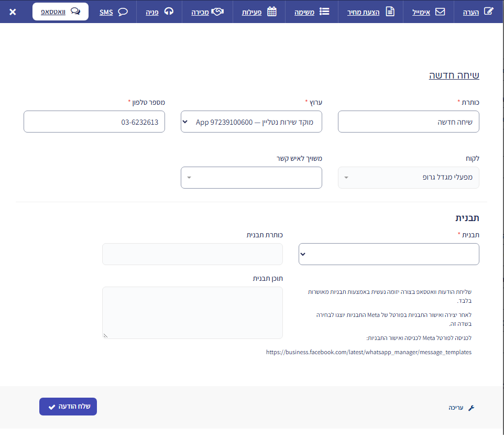This screenshot has width=504, height=438.
Task: Click the price quote (הצעת מחיר) document icon
Action: point(390,11)
